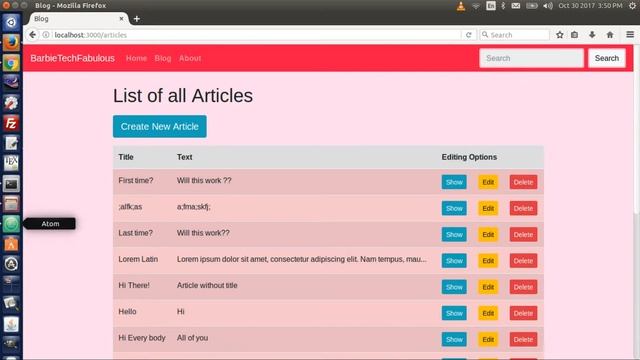Show the 'Last time?' article
Screen dimensions: 640x360
coord(454,234)
